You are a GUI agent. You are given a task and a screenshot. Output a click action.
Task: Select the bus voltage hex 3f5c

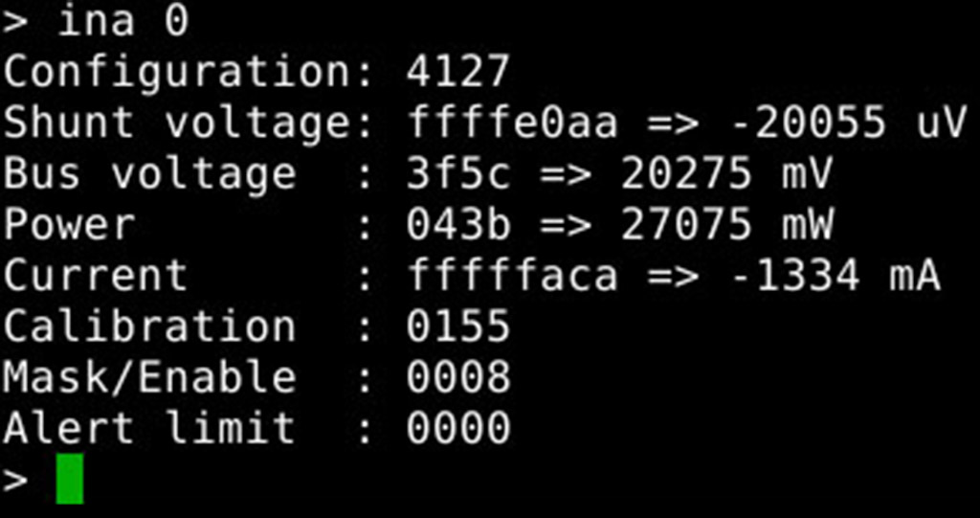click(458, 174)
